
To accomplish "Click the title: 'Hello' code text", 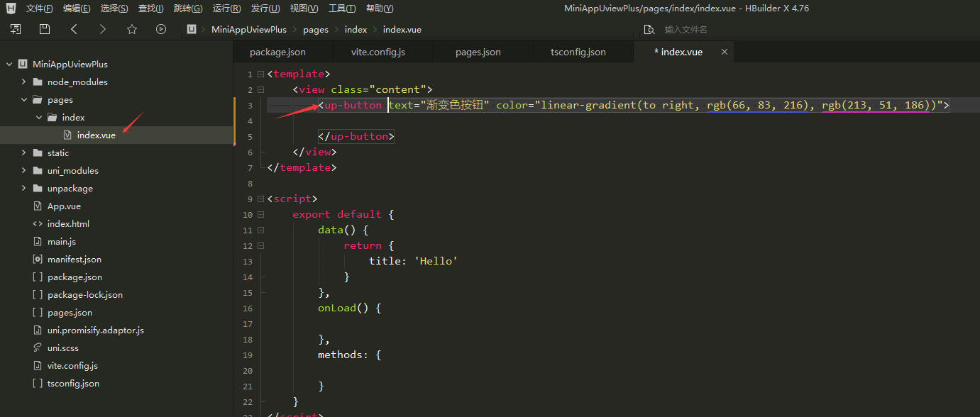I will pyautogui.click(x=413, y=261).
